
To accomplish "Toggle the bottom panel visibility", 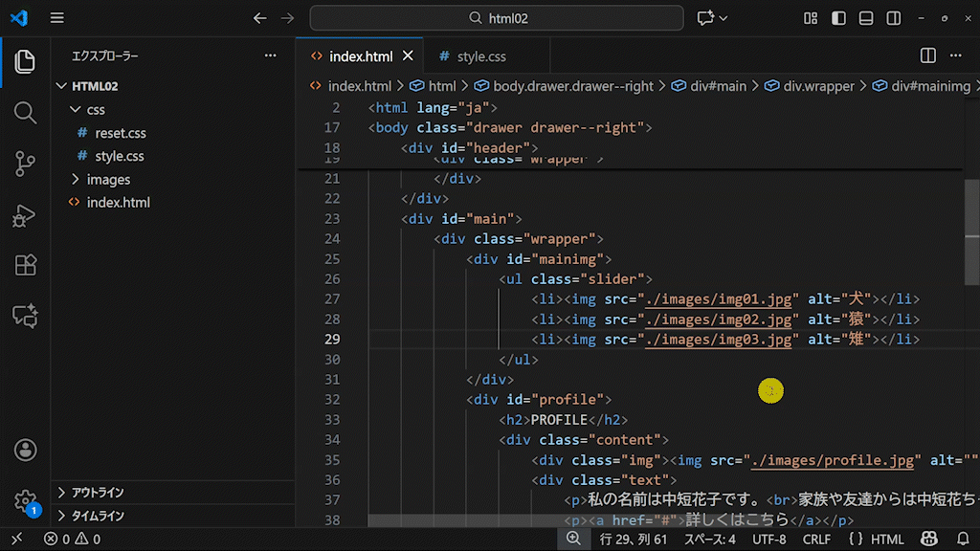I will tap(866, 18).
